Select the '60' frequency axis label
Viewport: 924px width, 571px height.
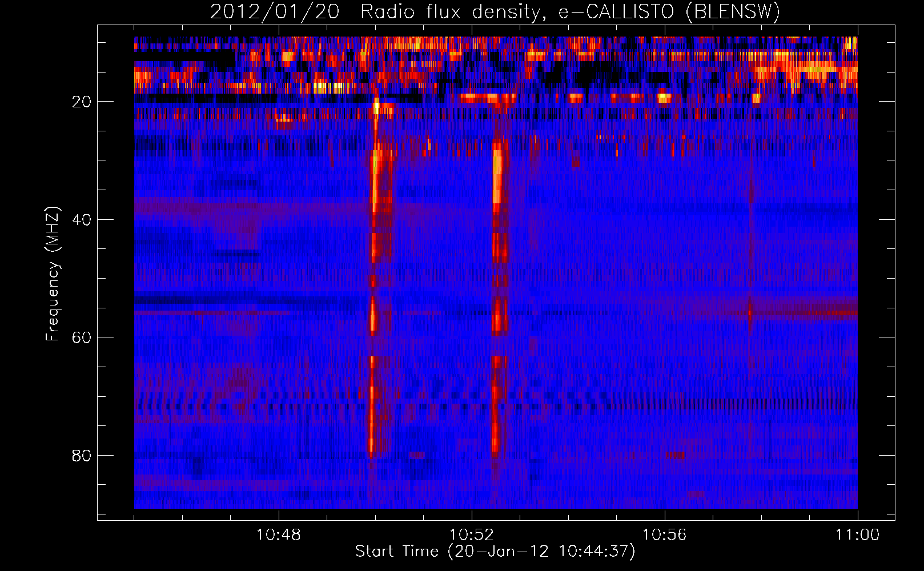(x=82, y=337)
